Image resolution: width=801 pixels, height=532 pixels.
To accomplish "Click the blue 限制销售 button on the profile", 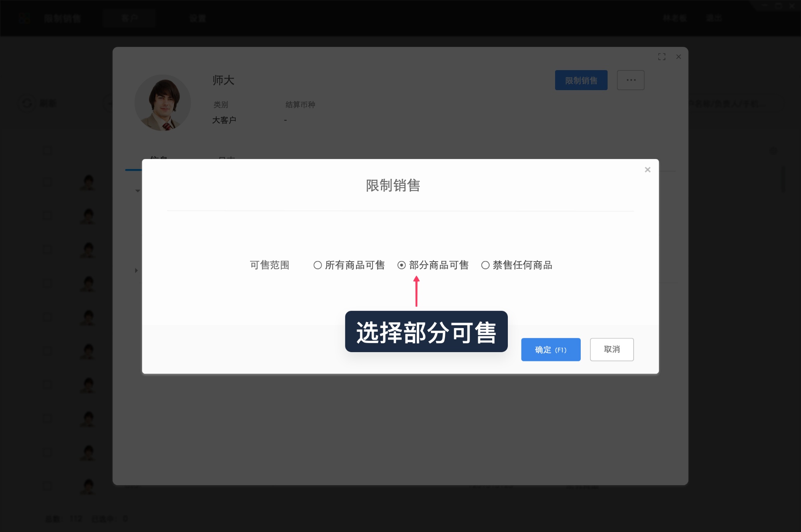I will [581, 80].
